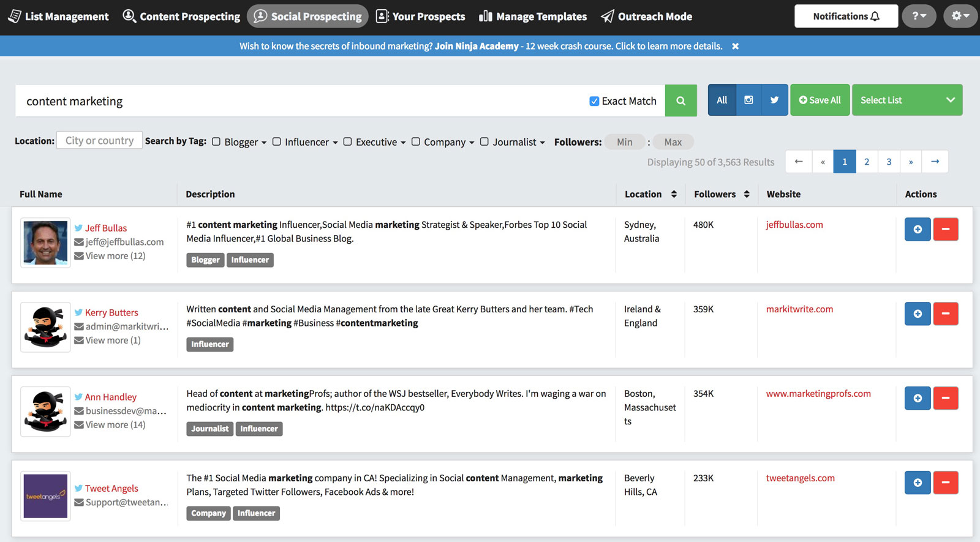Open the List Management tab

[58, 17]
